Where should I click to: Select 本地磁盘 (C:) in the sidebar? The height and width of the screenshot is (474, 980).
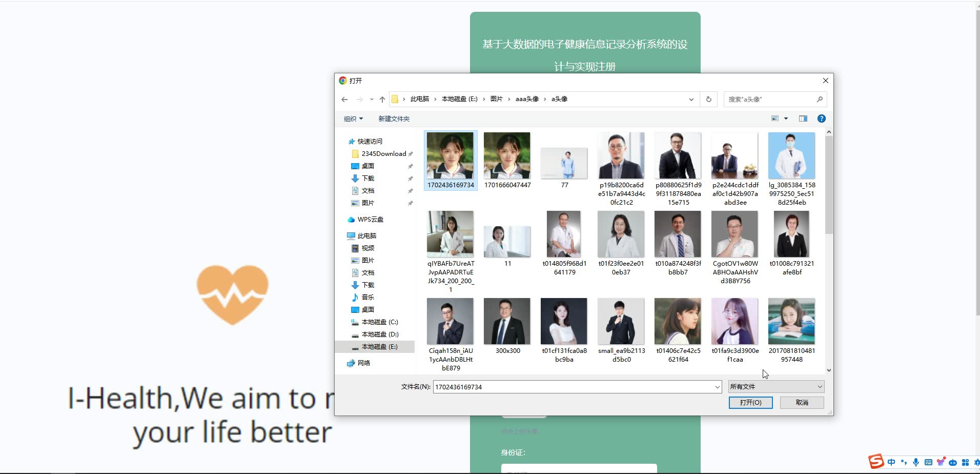[379, 322]
